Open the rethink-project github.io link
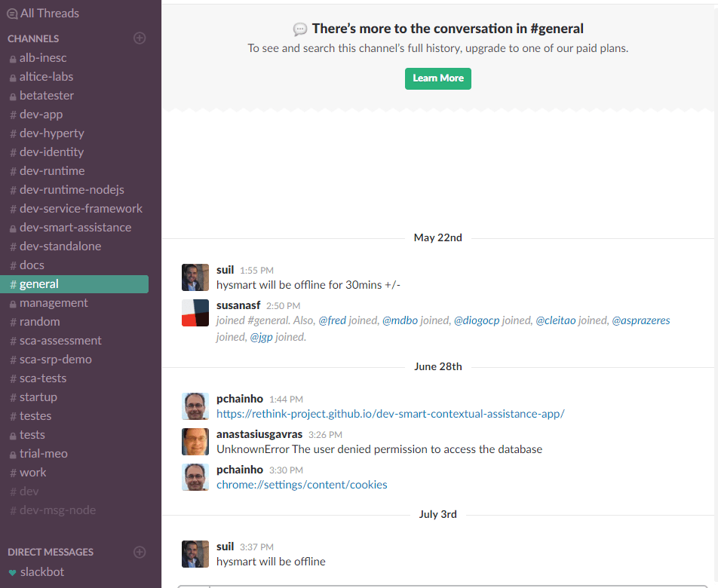This screenshot has width=718, height=588. (x=391, y=414)
